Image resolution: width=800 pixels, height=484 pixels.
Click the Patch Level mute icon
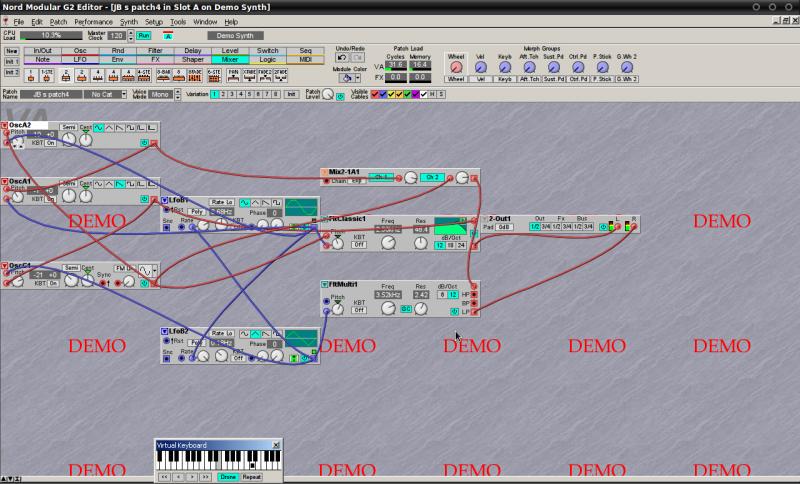pos(340,96)
